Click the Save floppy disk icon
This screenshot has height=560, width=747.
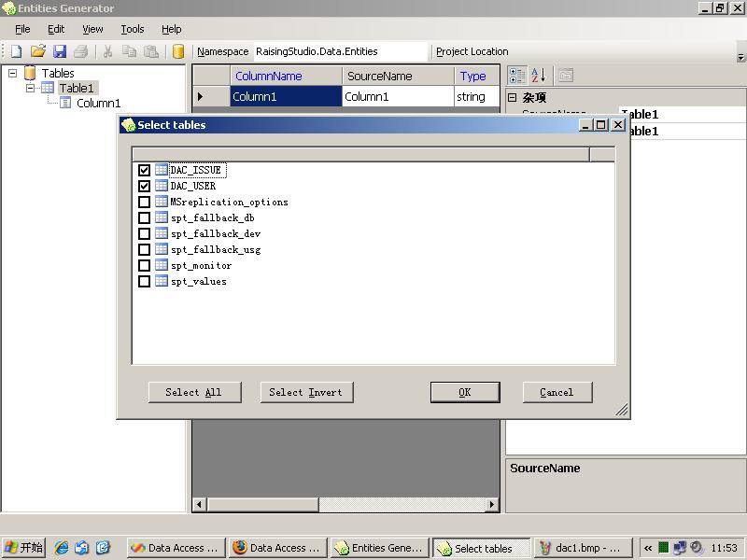click(x=60, y=51)
